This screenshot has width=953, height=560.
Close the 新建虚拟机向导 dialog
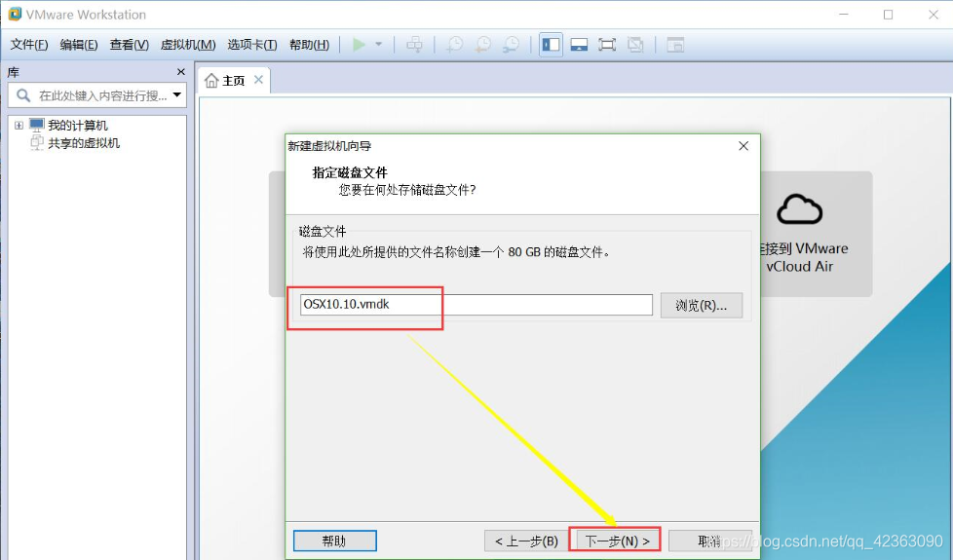coord(743,146)
